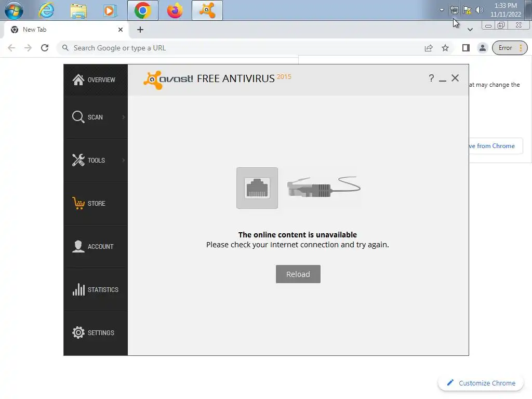
Task: Launch Internet Explorer from taskbar
Action: pyautogui.click(x=46, y=10)
